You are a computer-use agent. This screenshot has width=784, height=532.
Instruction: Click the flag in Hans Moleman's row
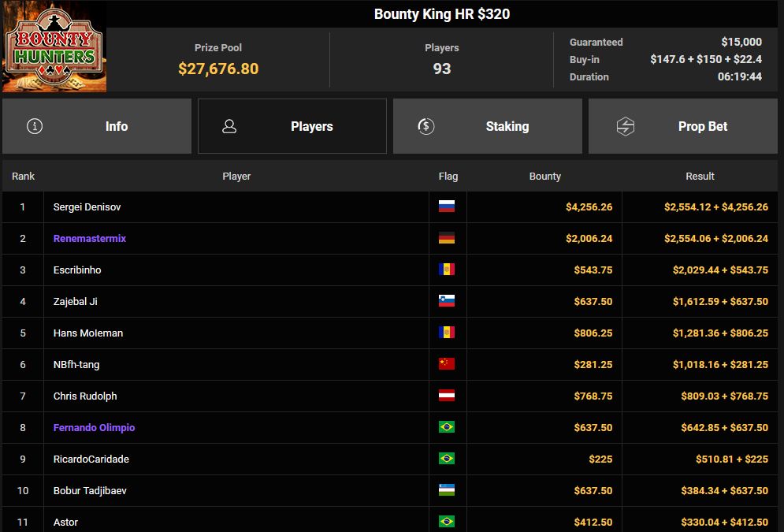click(447, 333)
